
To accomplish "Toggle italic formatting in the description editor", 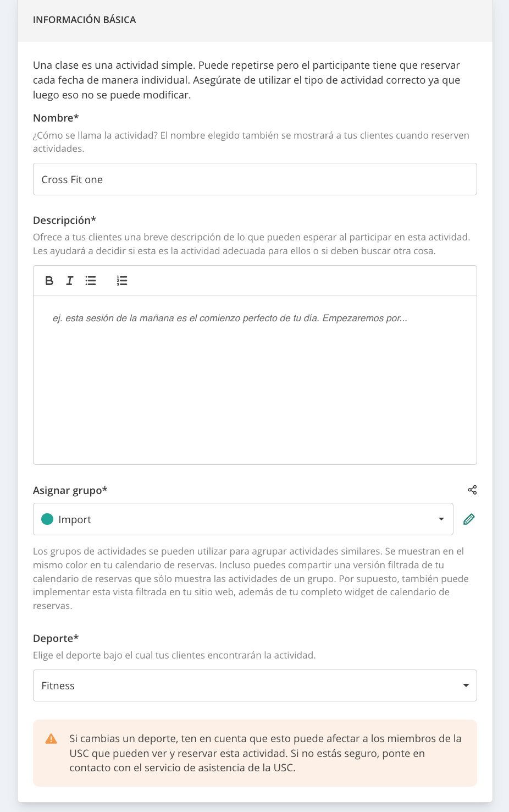I will coord(70,281).
